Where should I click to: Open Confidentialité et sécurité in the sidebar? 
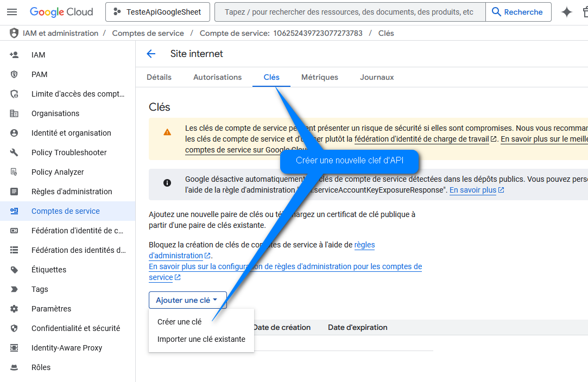67,328
